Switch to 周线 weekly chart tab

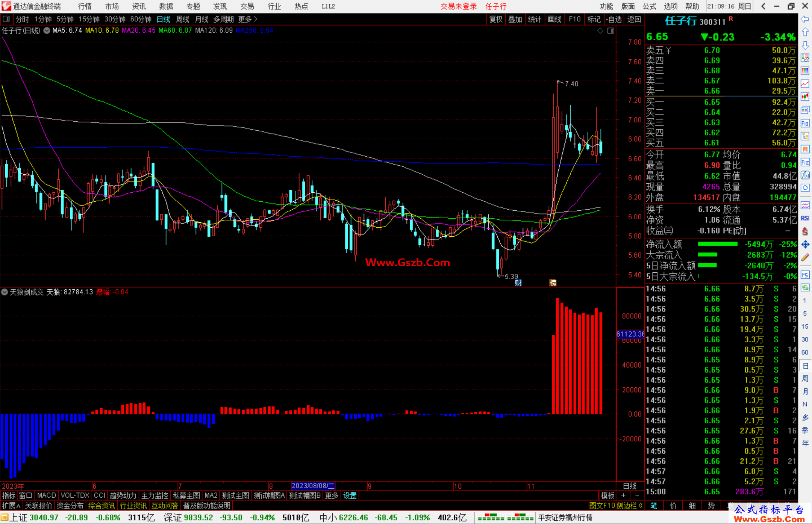coord(183,19)
